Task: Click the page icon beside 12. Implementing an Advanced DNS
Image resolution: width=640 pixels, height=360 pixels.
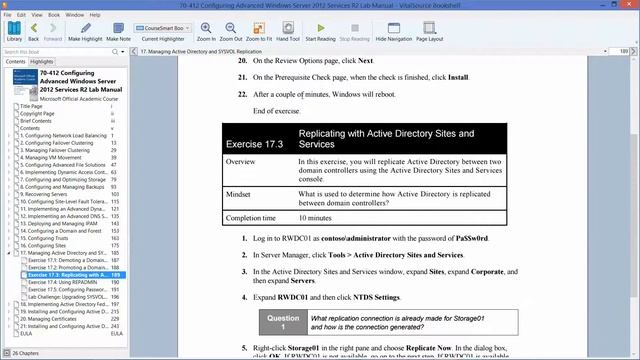Action: pos(16,216)
